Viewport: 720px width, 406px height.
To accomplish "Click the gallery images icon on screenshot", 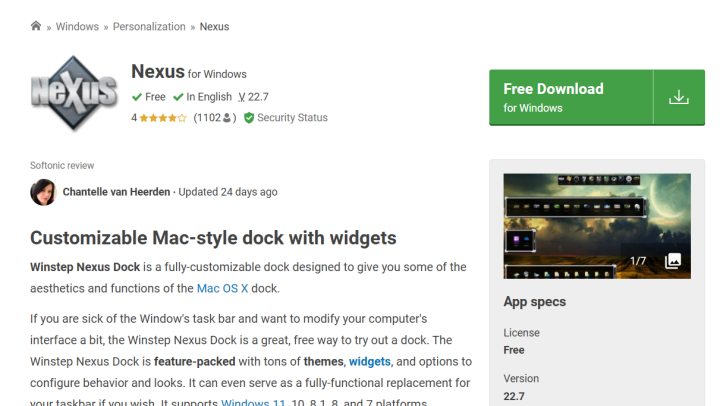I will tap(673, 260).
